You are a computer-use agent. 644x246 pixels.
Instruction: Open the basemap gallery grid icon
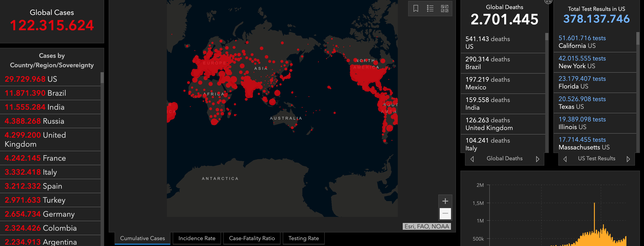(444, 9)
